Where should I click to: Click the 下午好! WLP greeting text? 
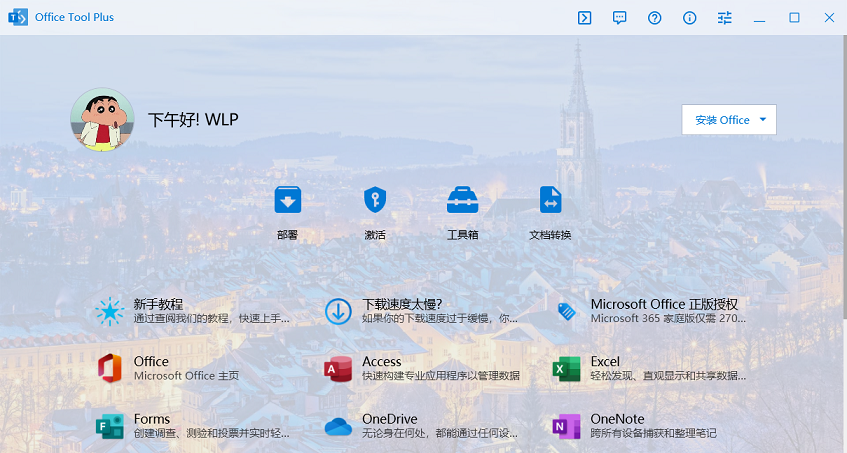(193, 119)
